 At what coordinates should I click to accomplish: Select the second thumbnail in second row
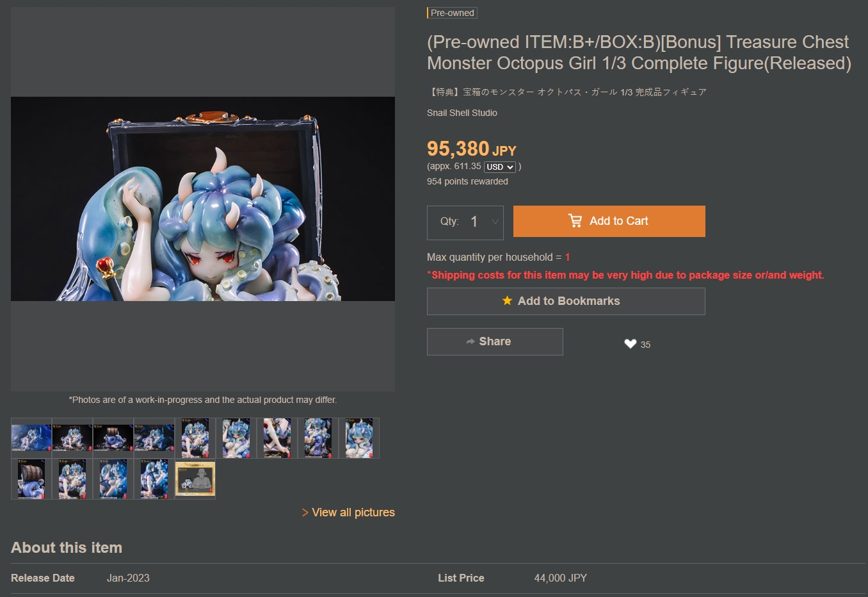(72, 479)
